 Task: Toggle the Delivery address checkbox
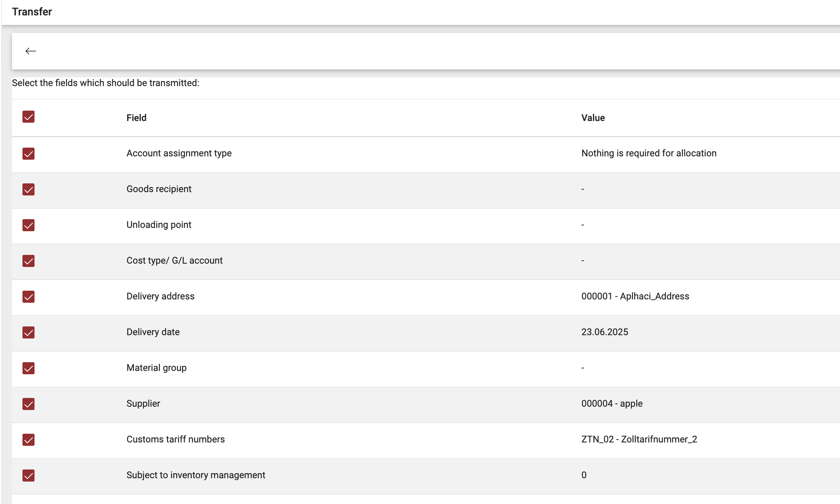click(x=28, y=296)
